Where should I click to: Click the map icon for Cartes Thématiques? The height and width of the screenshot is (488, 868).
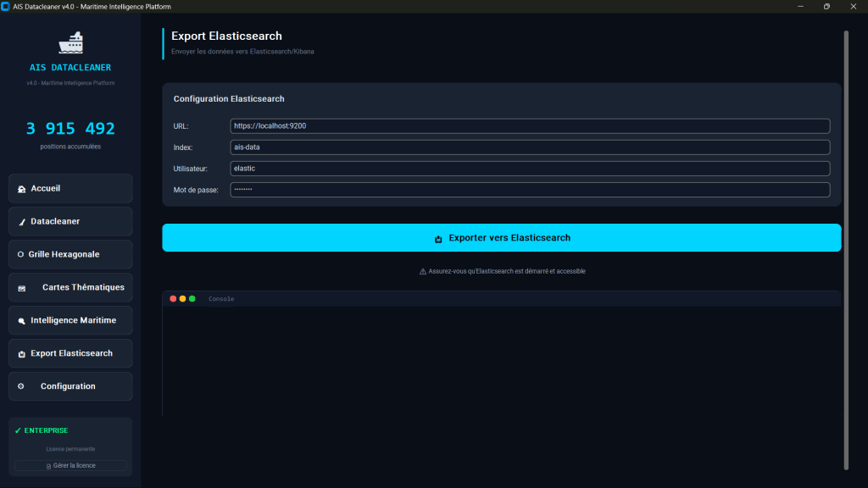point(22,288)
